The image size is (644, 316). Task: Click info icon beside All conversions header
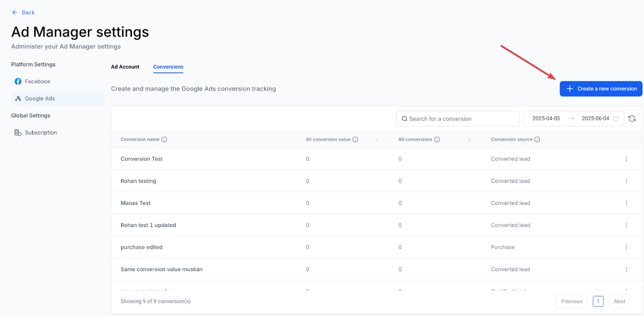[x=437, y=140]
